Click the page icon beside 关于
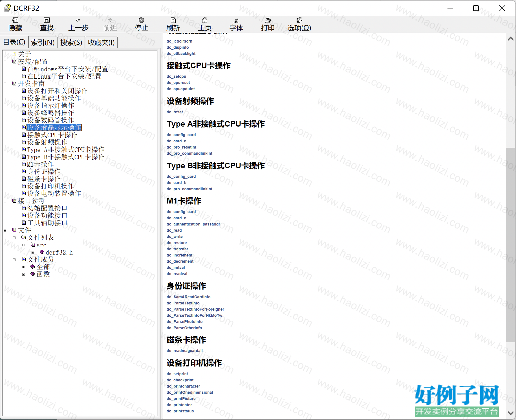 (15, 54)
